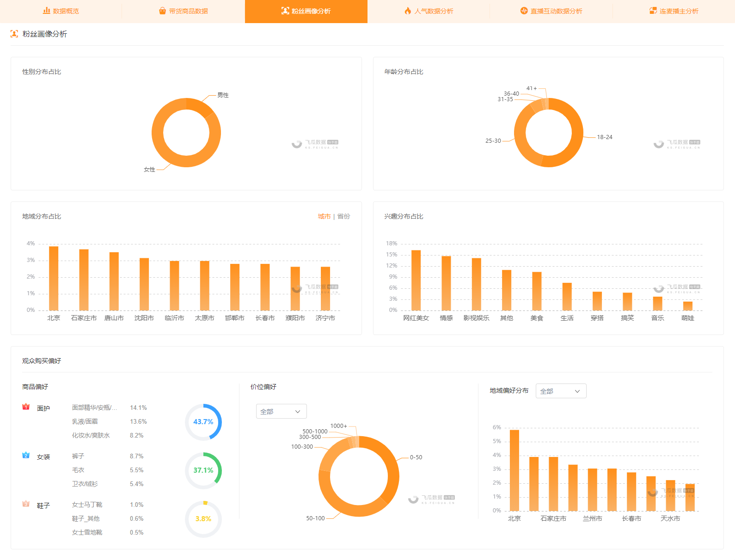Screen dimensions: 735x560
Task: Click the 观众购买偏好 section heading
Action: [42, 361]
